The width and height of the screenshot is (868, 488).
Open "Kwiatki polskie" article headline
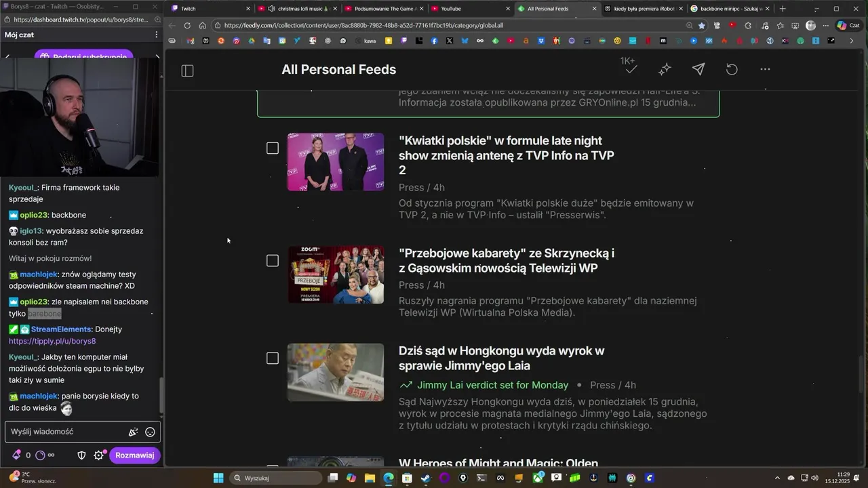(507, 155)
